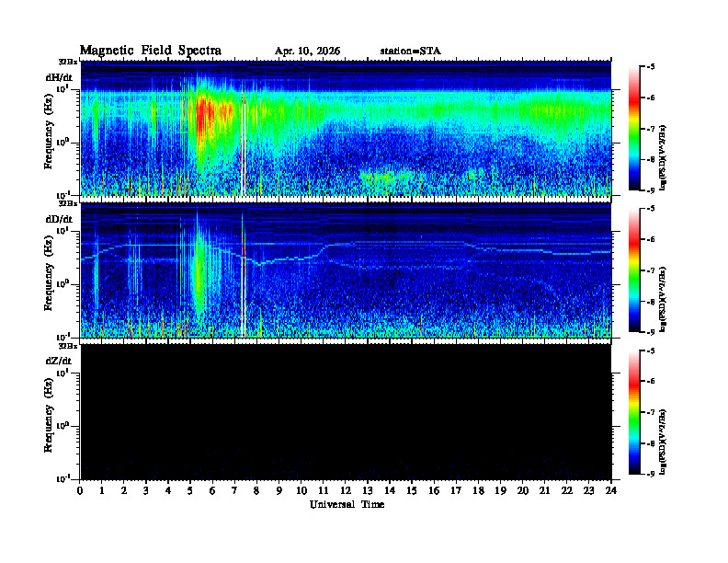Select the dH/dt panel label
Screen dimensions: 728x563
click(59, 77)
